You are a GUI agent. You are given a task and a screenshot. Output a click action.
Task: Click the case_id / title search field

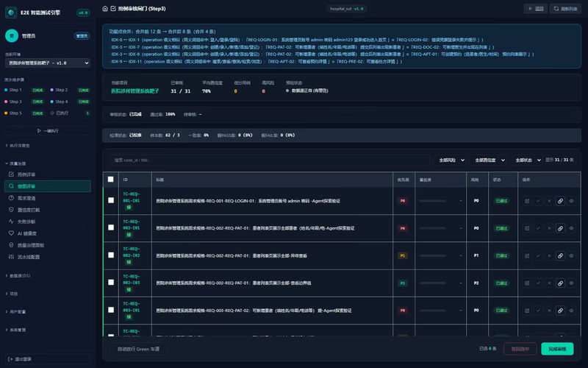click(270, 160)
